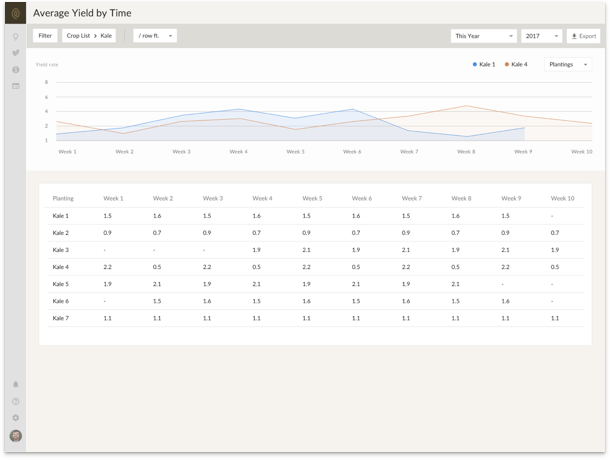610x460 pixels.
Task: Click the blue Kale 1 legend dot
Action: (475, 65)
